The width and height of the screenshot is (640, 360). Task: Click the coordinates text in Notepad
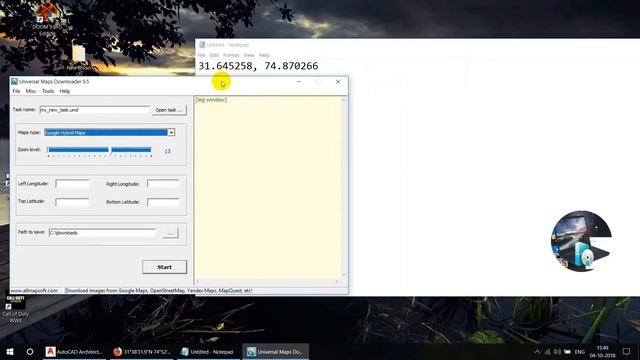(258, 66)
